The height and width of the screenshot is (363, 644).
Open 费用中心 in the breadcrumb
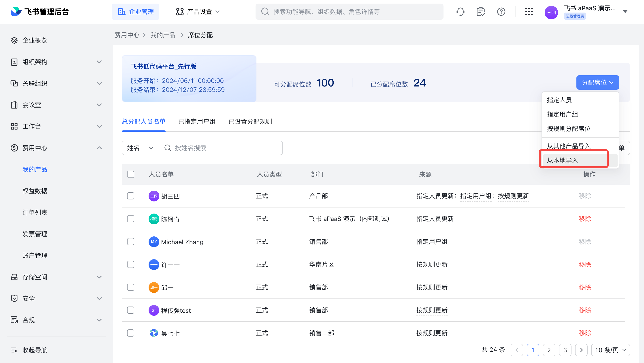[x=127, y=35]
